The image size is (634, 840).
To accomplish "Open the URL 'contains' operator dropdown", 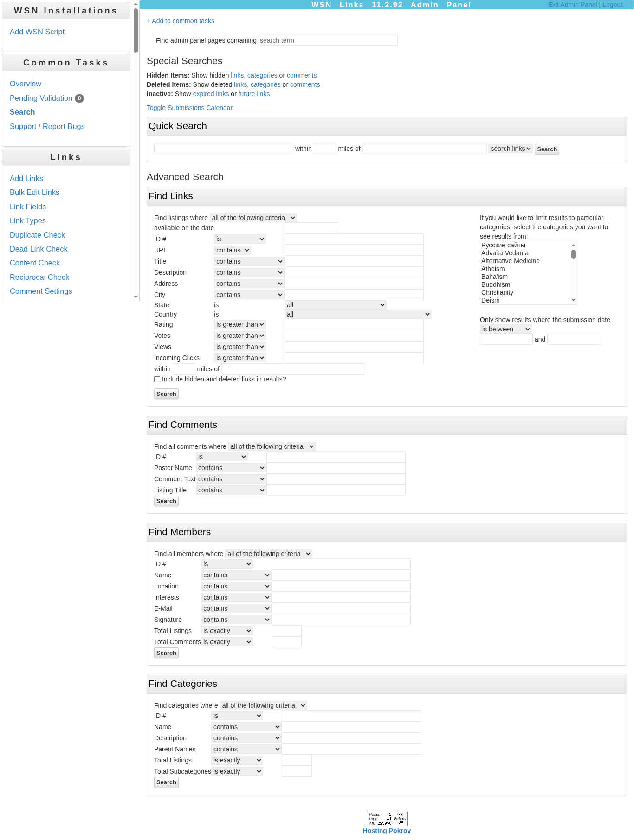I will [233, 250].
